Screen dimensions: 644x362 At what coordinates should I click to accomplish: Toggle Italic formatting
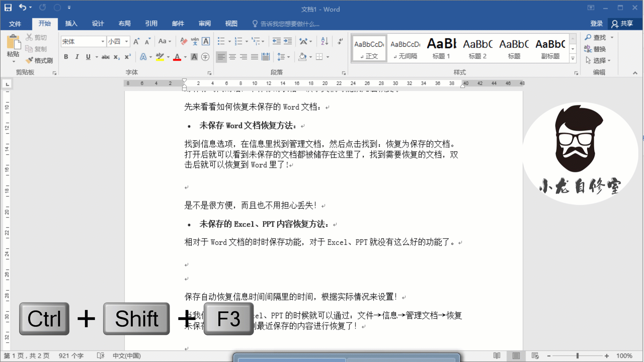(77, 57)
